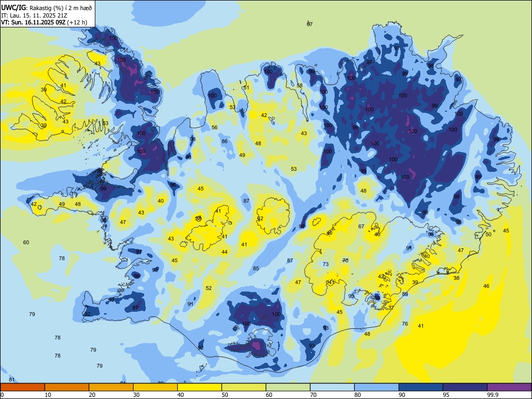
Task: Click the ocean value '46' in the southeast
Action: click(x=486, y=286)
